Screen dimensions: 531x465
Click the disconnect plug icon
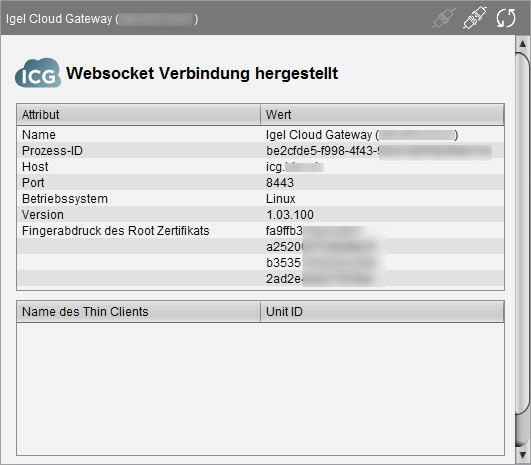(x=475, y=18)
